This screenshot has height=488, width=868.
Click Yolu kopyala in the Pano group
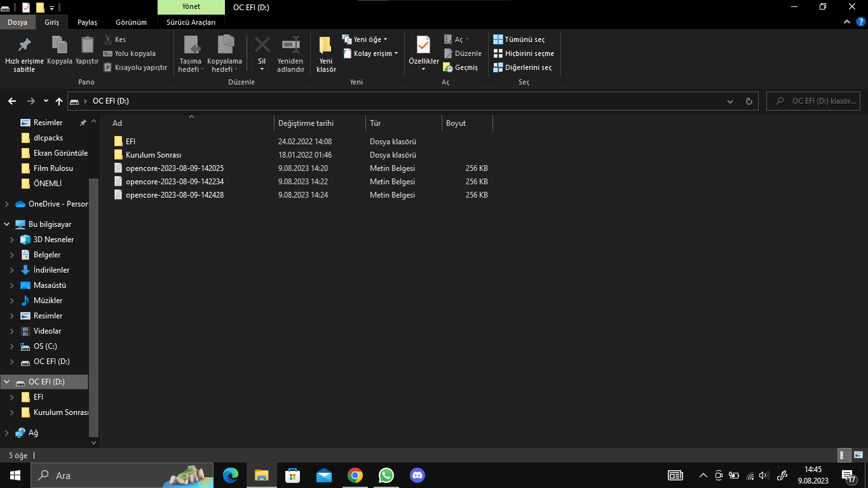coord(134,53)
